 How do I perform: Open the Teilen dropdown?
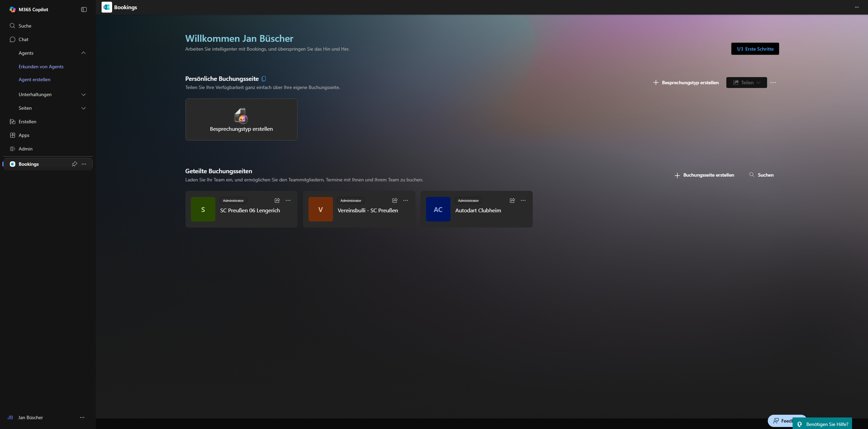click(746, 83)
